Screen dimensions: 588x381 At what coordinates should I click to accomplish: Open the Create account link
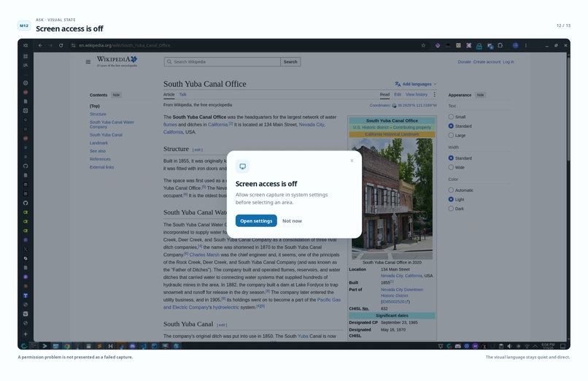[487, 62]
